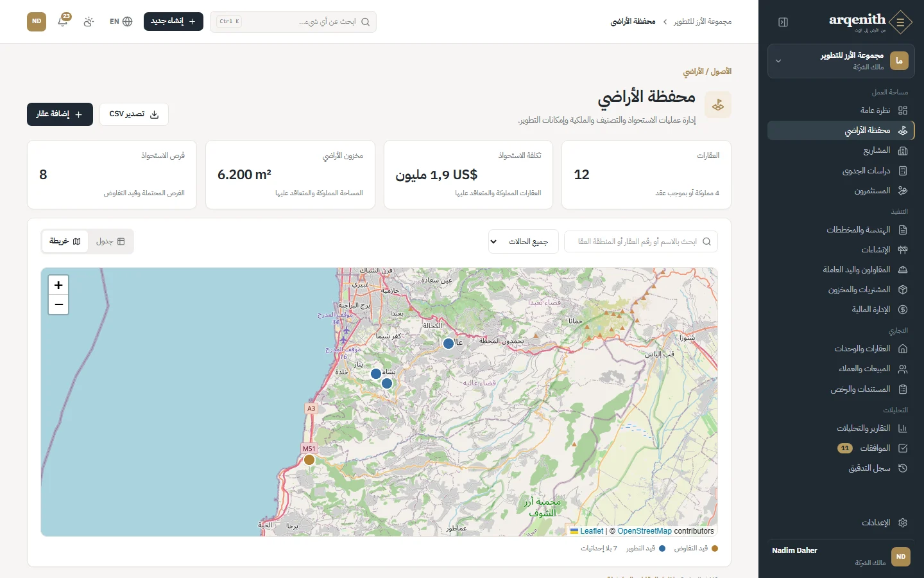Open ND user avatar in top bar

[x=37, y=21]
